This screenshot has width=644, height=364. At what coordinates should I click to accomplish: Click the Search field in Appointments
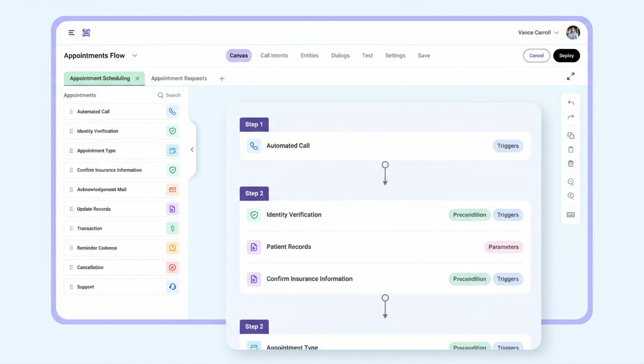[x=169, y=95]
